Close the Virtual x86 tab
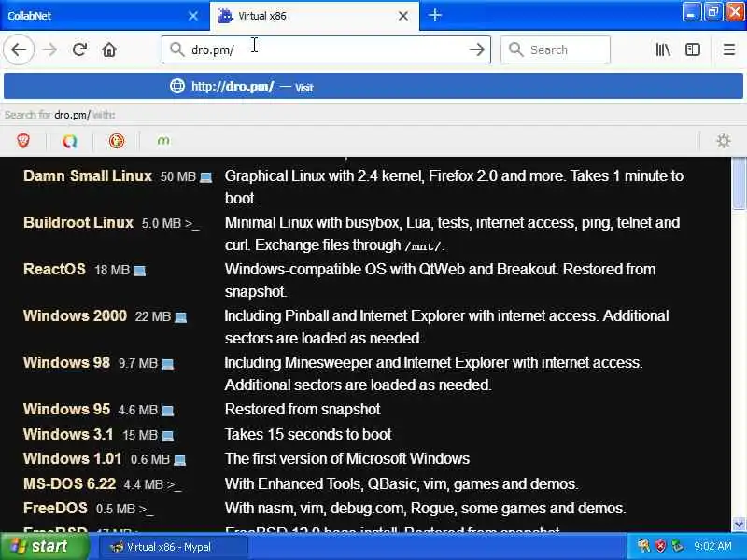Screen dimensions: 747x560 coord(403,16)
